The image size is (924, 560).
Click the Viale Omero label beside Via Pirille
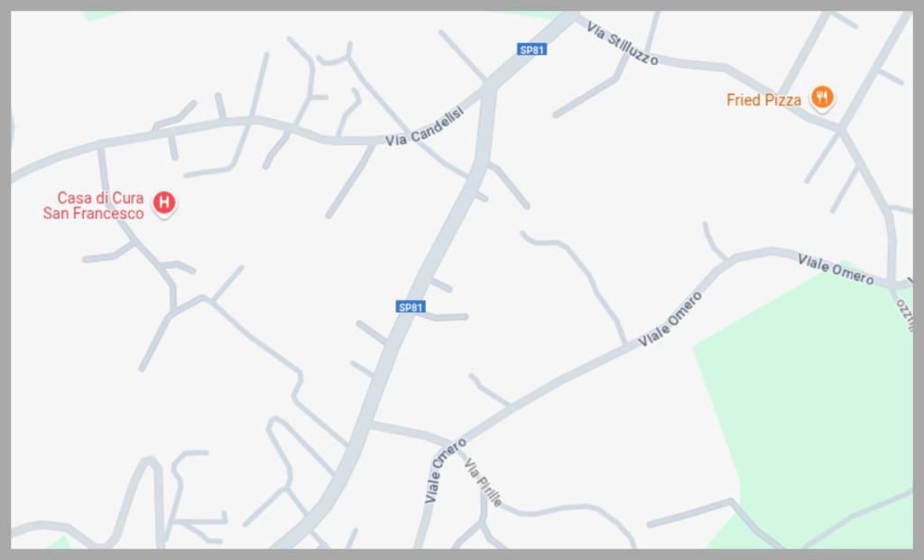[x=445, y=471]
